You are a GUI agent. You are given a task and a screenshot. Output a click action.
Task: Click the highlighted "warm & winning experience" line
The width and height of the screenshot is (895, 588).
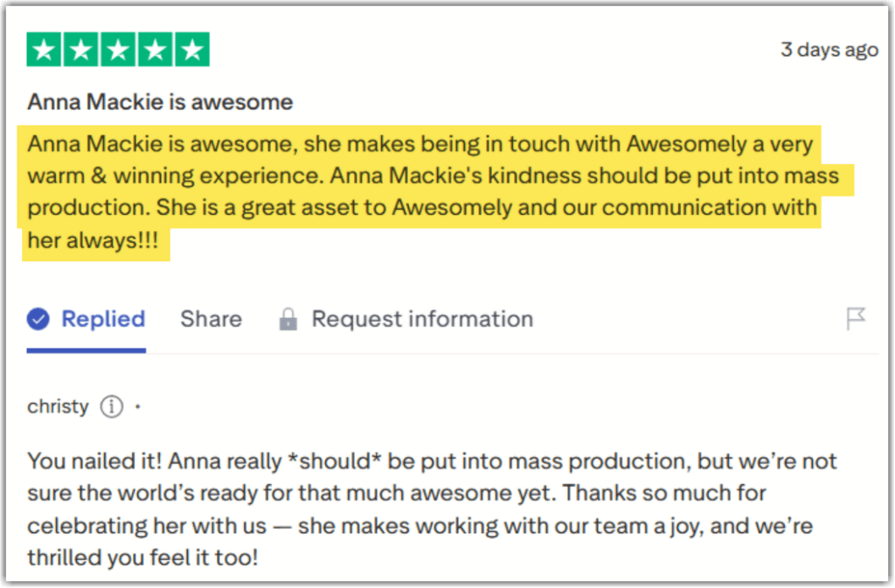(x=175, y=176)
